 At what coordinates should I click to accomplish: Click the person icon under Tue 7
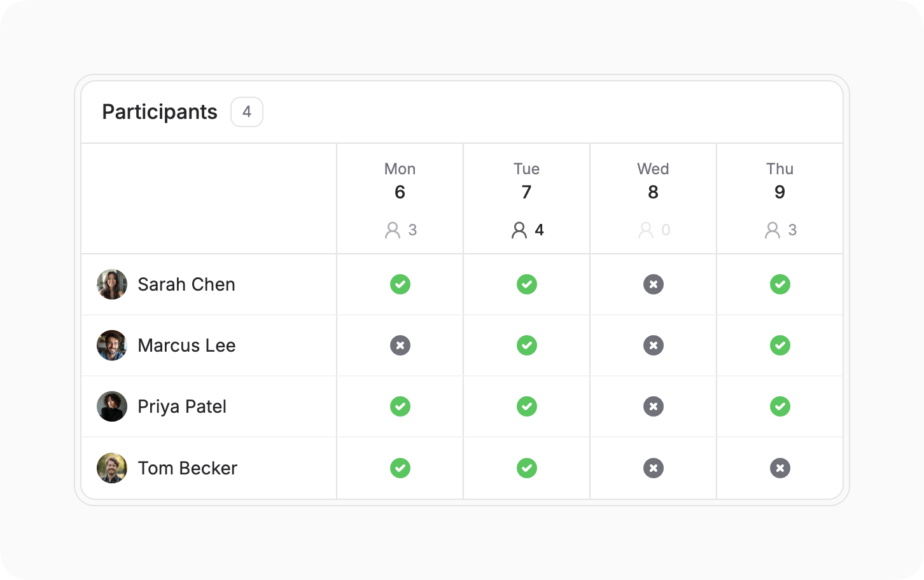tap(519, 230)
